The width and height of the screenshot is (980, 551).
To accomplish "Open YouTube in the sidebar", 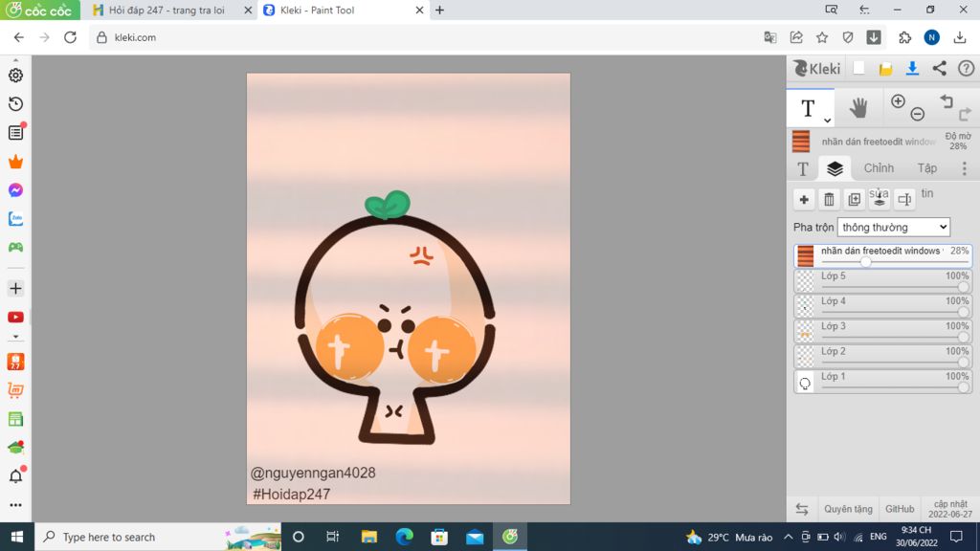I will [x=15, y=318].
